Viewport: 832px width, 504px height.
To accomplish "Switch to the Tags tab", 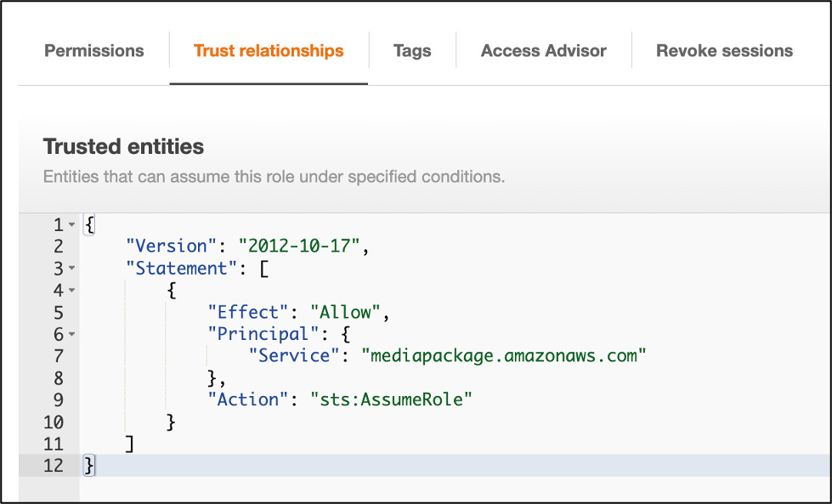I will coord(412,51).
